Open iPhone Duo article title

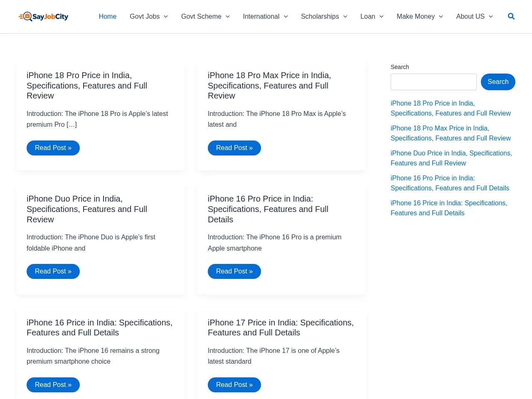(87, 209)
